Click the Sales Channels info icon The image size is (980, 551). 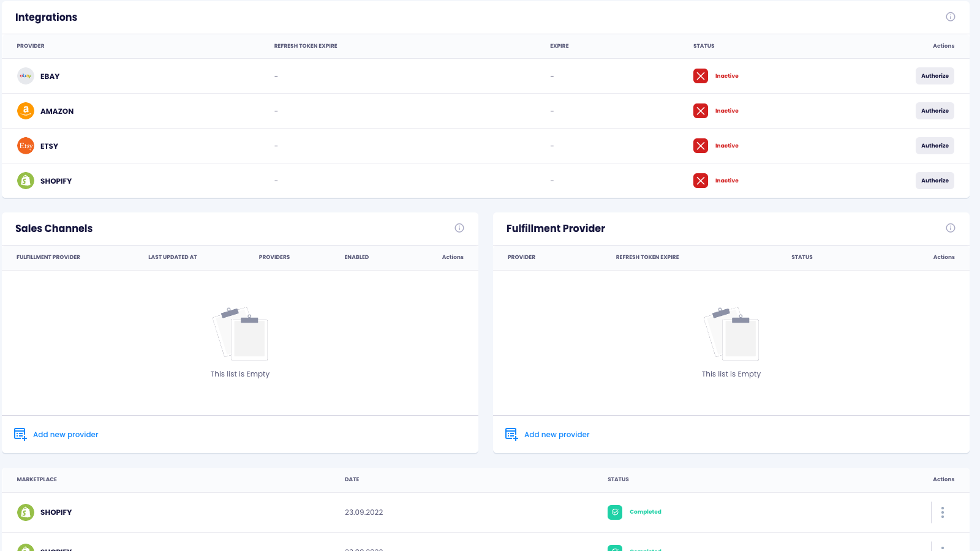[459, 228]
